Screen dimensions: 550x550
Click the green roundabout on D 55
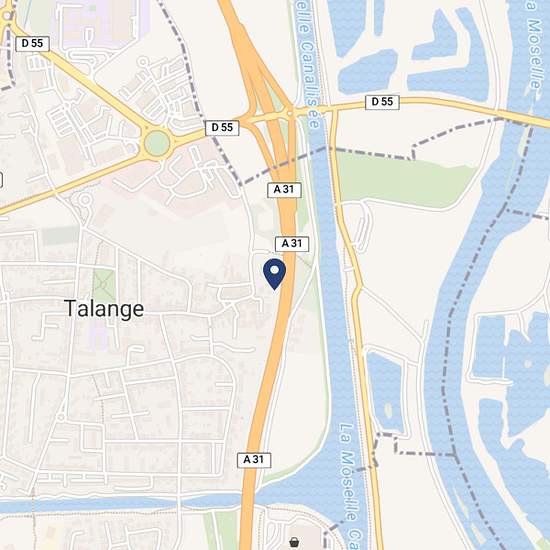pyautogui.click(x=157, y=143)
